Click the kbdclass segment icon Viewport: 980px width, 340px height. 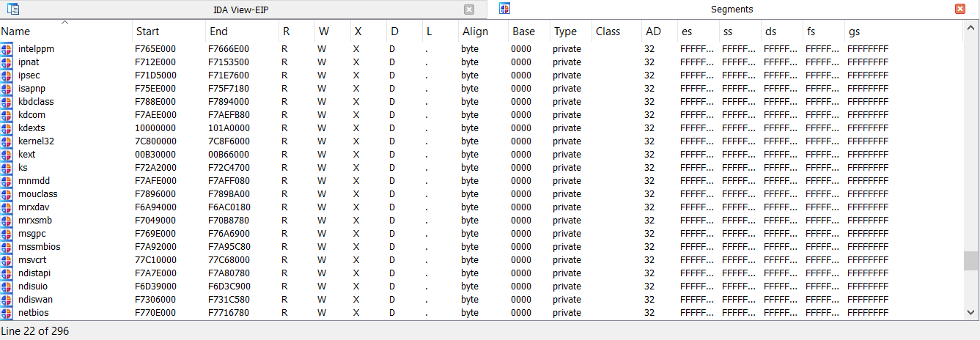coord(7,102)
